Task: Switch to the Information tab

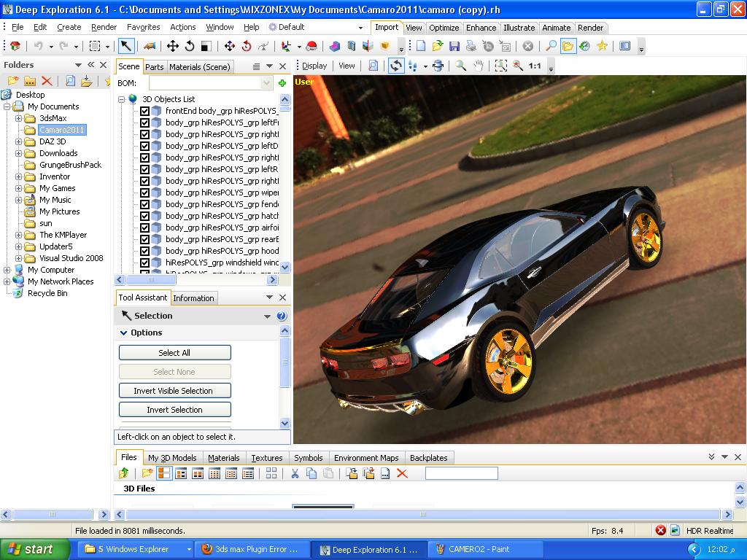Action: click(193, 298)
